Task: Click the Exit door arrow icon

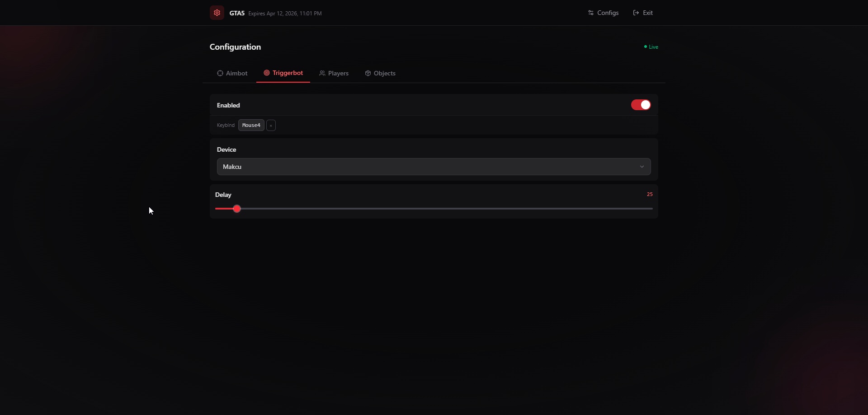Action: 636,13
